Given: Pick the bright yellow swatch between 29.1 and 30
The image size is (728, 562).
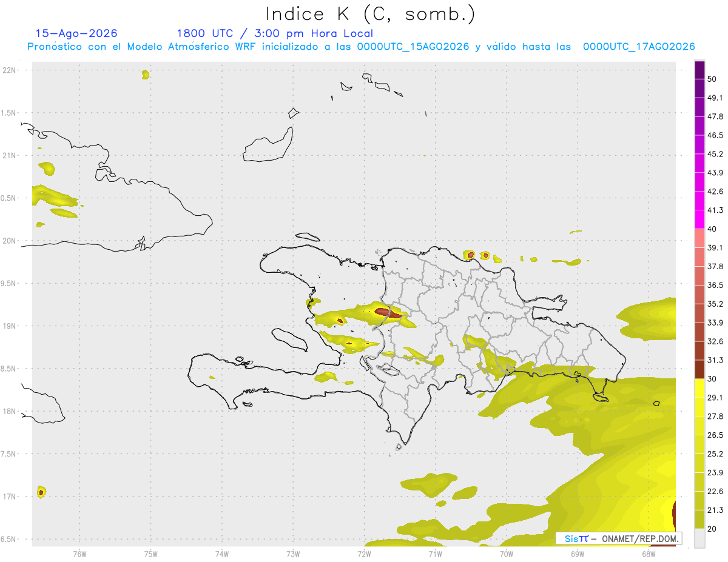Looking at the screenshot, I should click(x=699, y=388).
